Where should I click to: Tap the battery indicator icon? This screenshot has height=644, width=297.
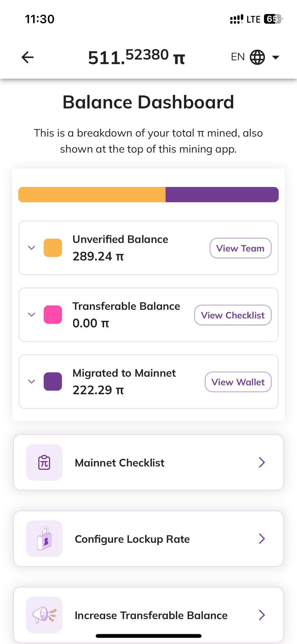coord(273,19)
